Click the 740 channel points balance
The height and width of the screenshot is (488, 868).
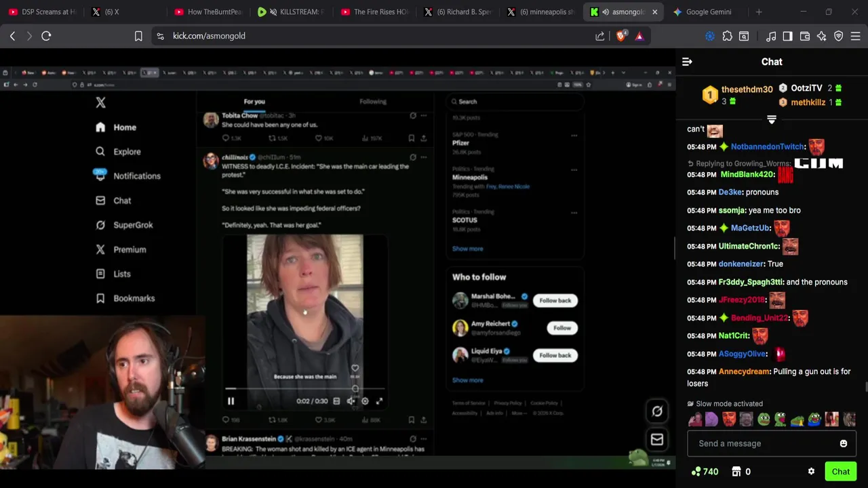(705, 471)
